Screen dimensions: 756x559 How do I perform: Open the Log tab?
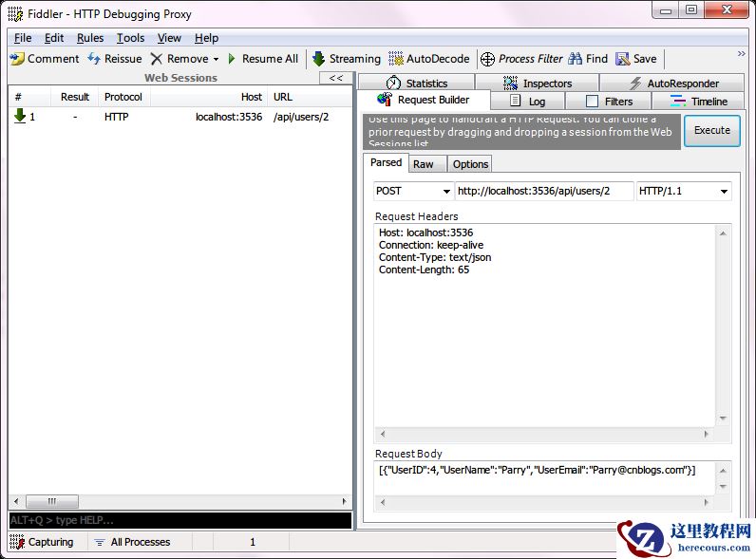click(x=527, y=102)
